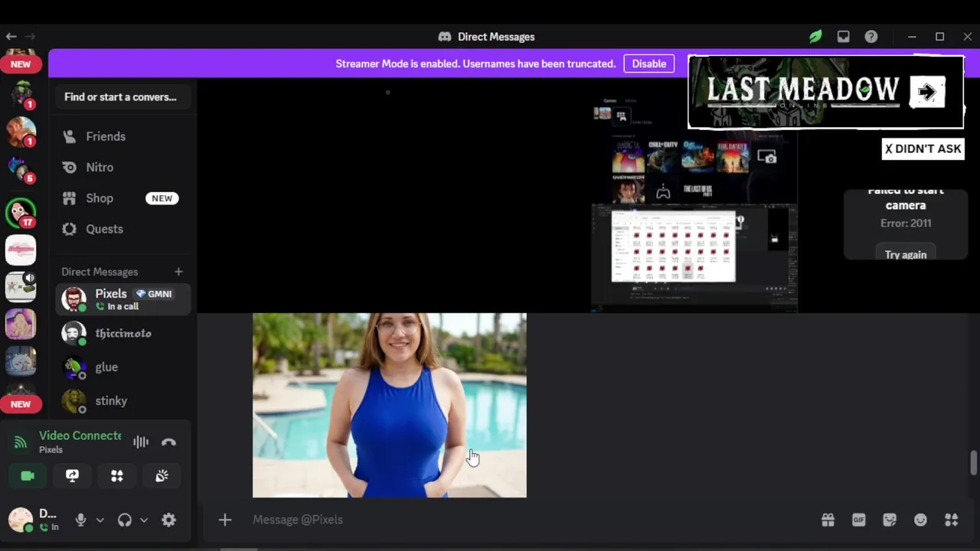
Task: Click the attachment plus button
Action: point(224,520)
